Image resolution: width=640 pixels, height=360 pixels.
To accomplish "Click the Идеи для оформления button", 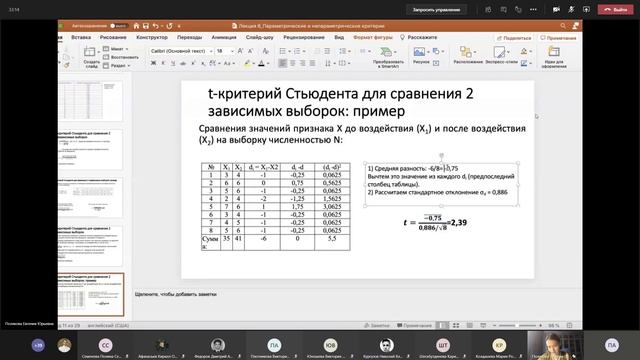I will click(554, 57).
